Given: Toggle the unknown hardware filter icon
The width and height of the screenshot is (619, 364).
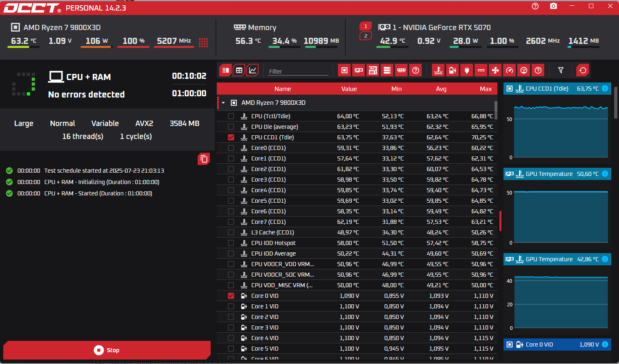Looking at the screenshot, I should [x=416, y=70].
